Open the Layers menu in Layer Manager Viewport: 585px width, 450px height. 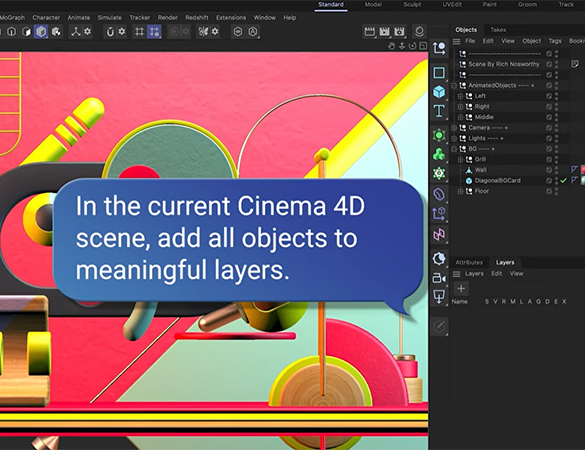point(474,274)
